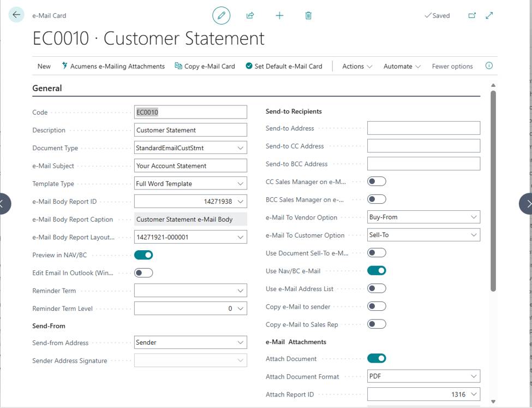
Task: Open e-Mail Body Report Layout dropdown
Action: pyautogui.click(x=240, y=237)
